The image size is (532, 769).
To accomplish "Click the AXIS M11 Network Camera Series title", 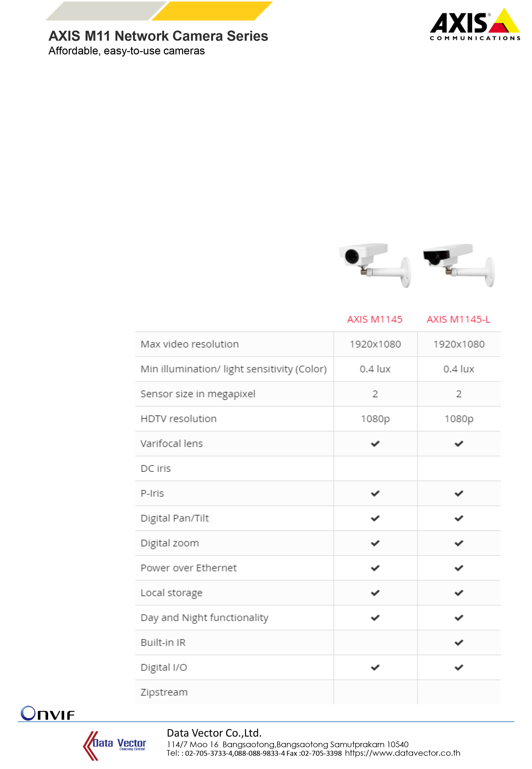I will click(158, 36).
